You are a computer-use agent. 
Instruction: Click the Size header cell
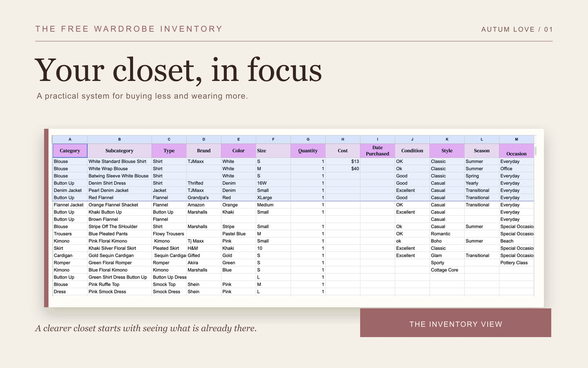tap(273, 151)
